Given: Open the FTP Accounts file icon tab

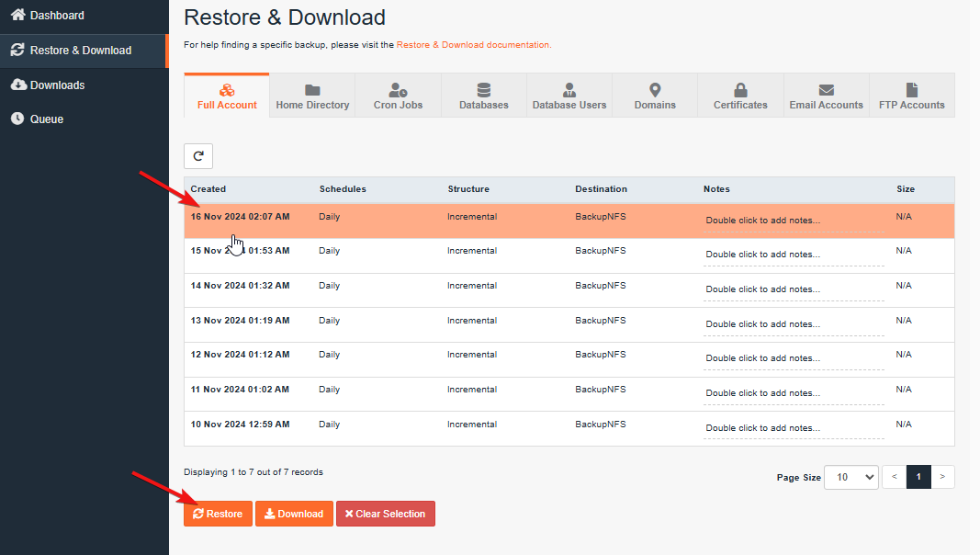Looking at the screenshot, I should click(911, 90).
